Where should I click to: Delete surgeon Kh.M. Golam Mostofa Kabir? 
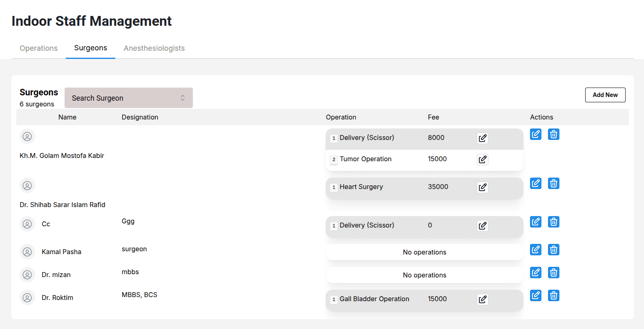[x=553, y=134]
